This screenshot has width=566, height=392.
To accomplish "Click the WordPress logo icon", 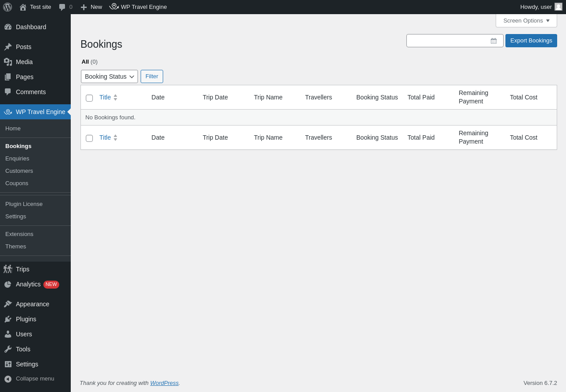I will tap(8, 7).
